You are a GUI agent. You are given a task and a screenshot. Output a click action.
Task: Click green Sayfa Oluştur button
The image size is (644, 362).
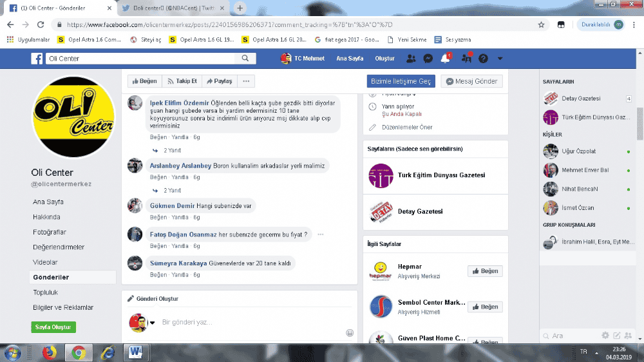(53, 327)
